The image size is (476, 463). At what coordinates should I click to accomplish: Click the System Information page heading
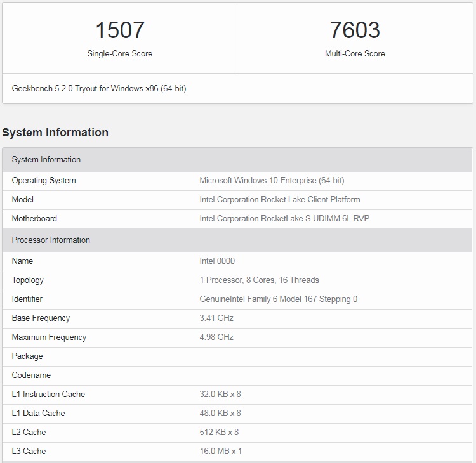pyautogui.click(x=55, y=133)
